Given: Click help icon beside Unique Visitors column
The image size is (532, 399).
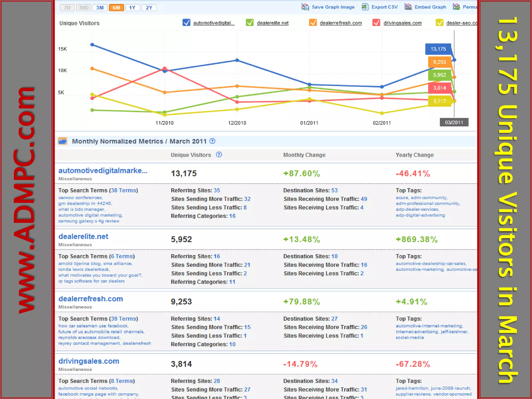Looking at the screenshot, I should pyautogui.click(x=219, y=155).
